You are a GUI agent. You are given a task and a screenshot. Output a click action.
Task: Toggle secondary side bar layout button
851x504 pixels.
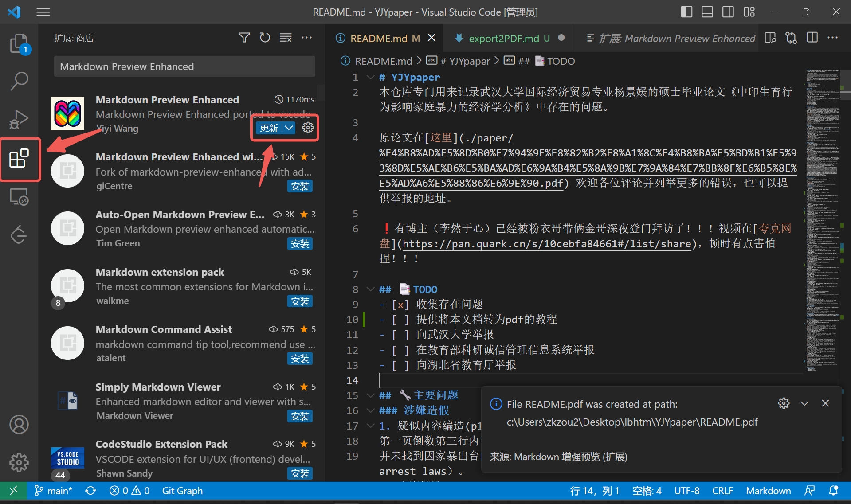click(728, 12)
